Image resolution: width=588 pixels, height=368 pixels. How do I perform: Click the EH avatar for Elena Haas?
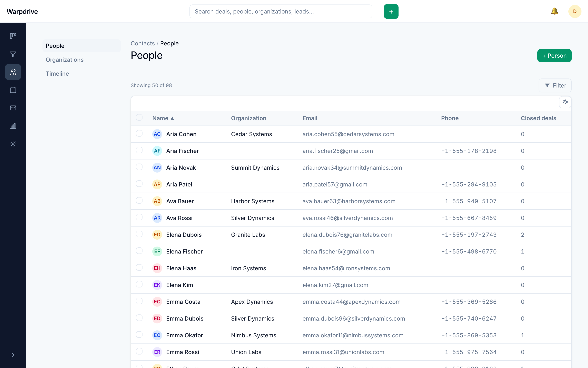(157, 268)
